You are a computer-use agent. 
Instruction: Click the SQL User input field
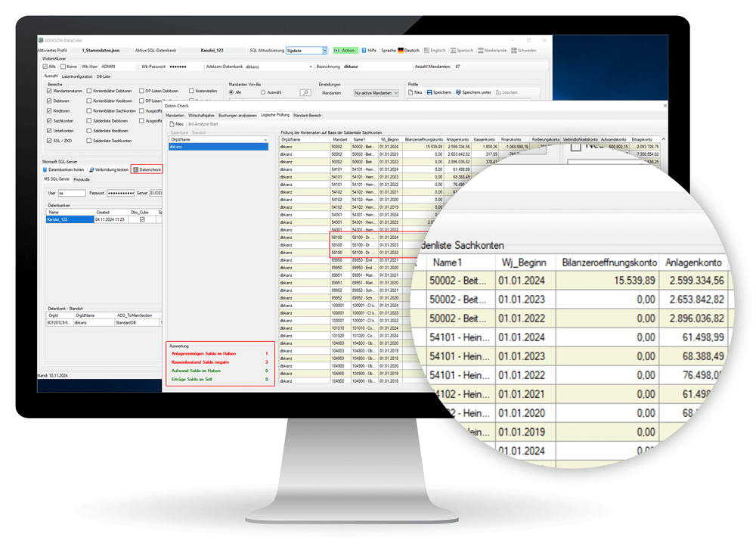coord(72,193)
